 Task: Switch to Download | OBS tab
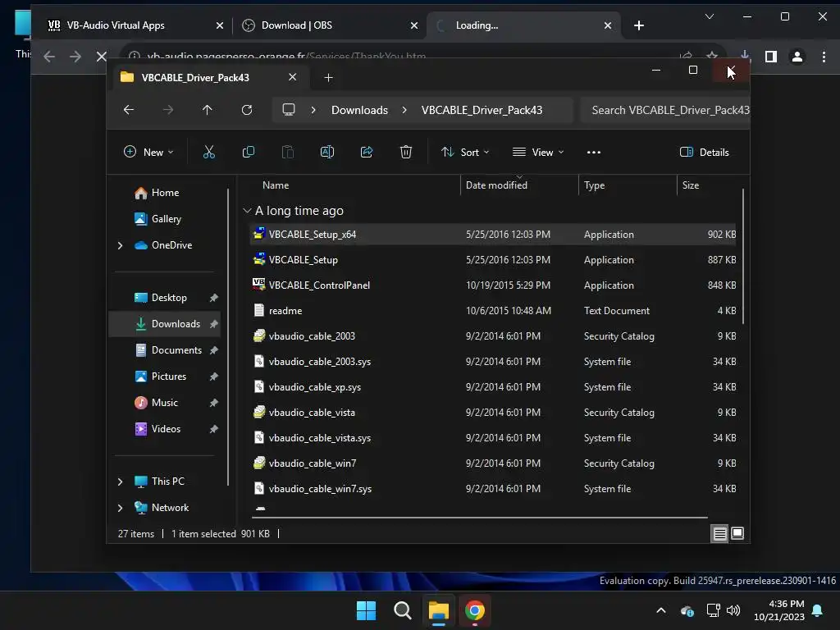click(x=326, y=25)
